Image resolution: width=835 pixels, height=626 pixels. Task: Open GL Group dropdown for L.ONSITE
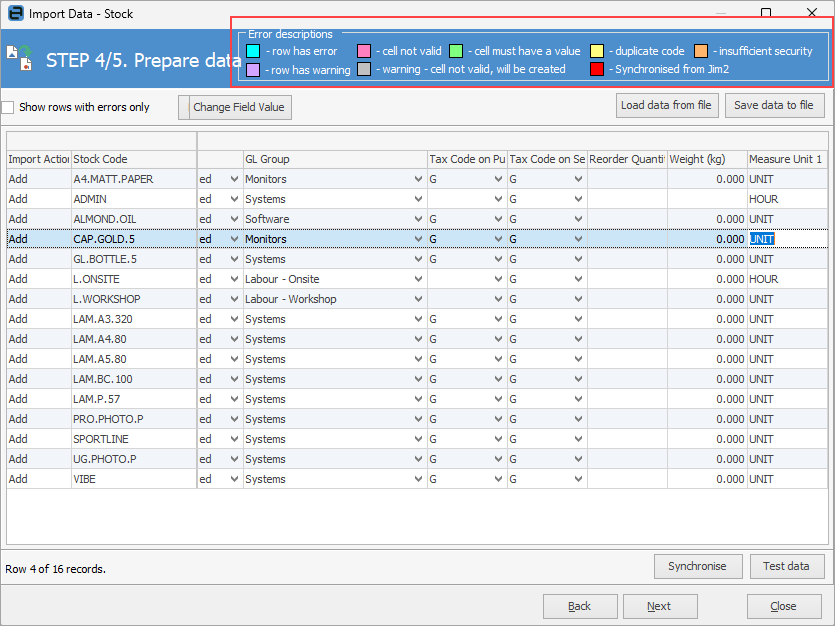click(419, 279)
